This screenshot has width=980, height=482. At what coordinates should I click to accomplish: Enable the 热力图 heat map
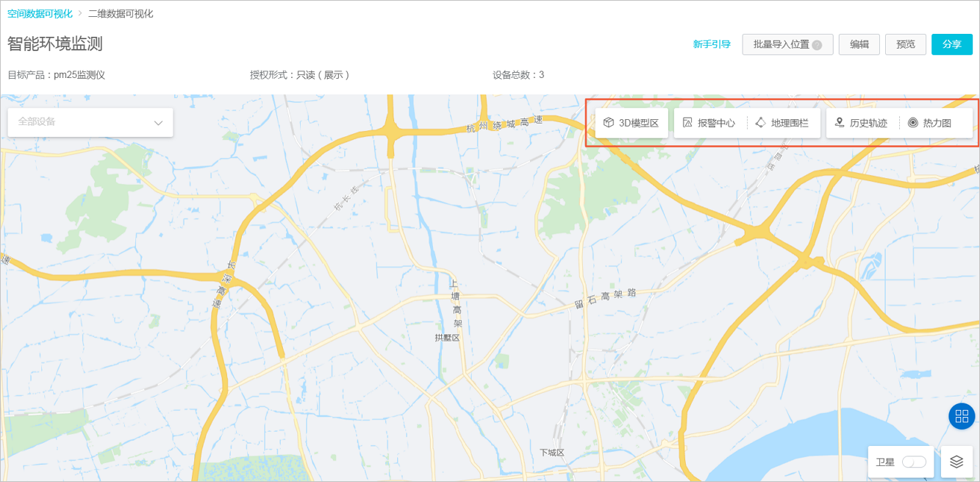[x=930, y=123]
